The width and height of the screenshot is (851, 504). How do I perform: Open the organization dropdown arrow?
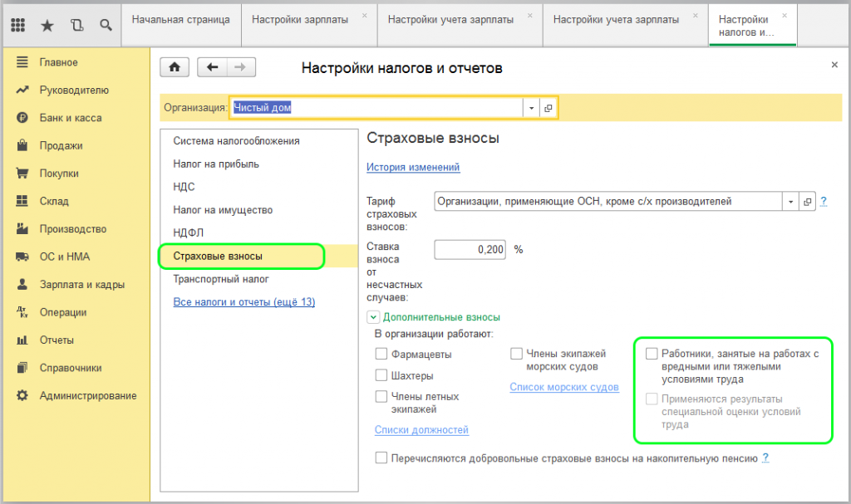point(530,108)
